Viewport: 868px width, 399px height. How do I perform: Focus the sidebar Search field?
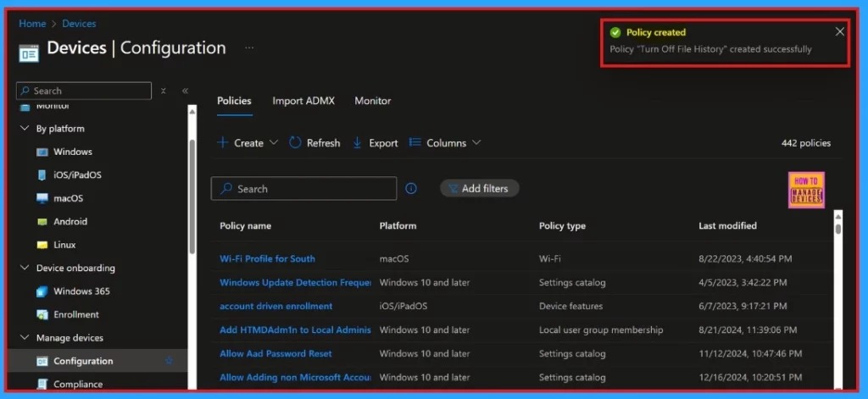tap(84, 91)
